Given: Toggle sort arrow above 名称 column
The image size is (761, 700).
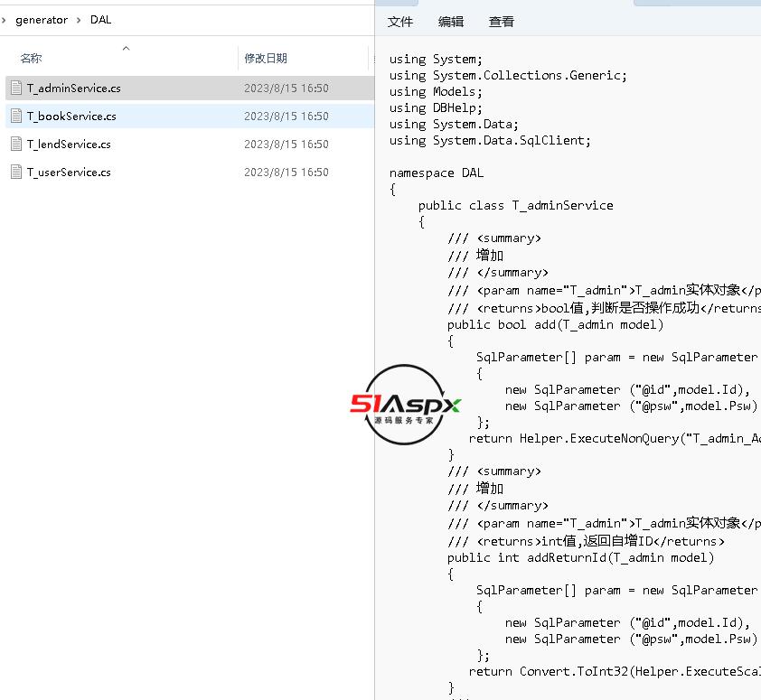Looking at the screenshot, I should [x=126, y=48].
